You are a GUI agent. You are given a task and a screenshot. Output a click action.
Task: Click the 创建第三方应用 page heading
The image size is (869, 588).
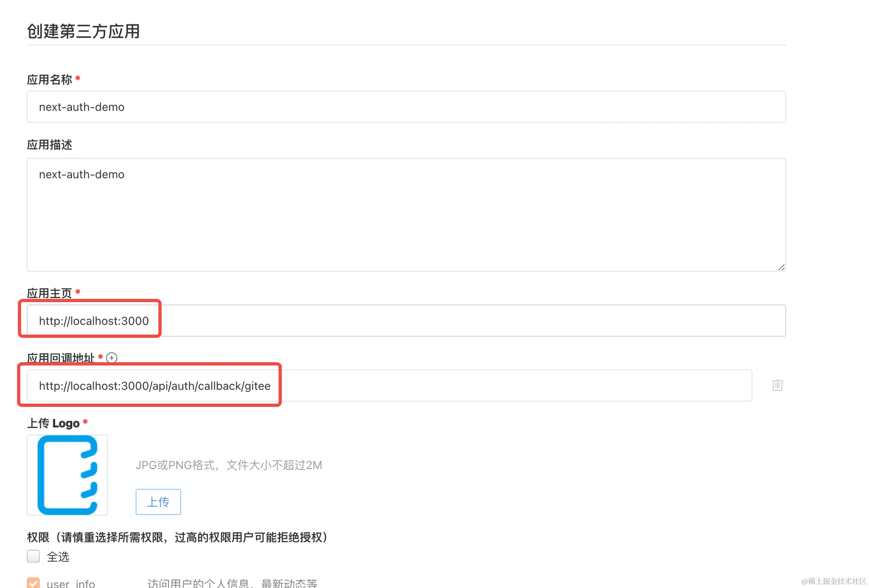coord(84,31)
